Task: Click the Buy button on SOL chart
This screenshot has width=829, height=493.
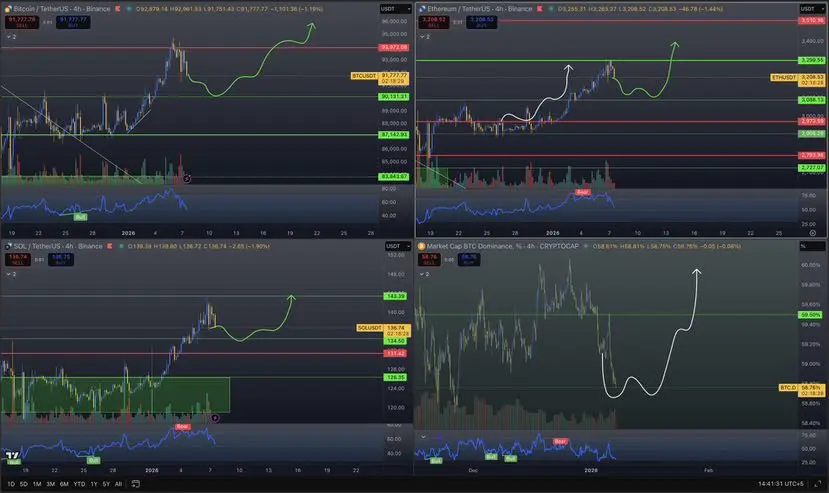Action: (x=61, y=260)
